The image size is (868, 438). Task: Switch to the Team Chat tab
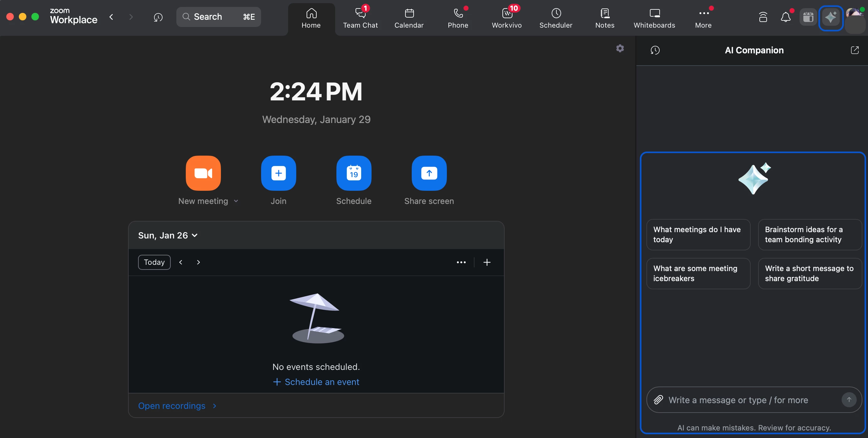(x=360, y=18)
